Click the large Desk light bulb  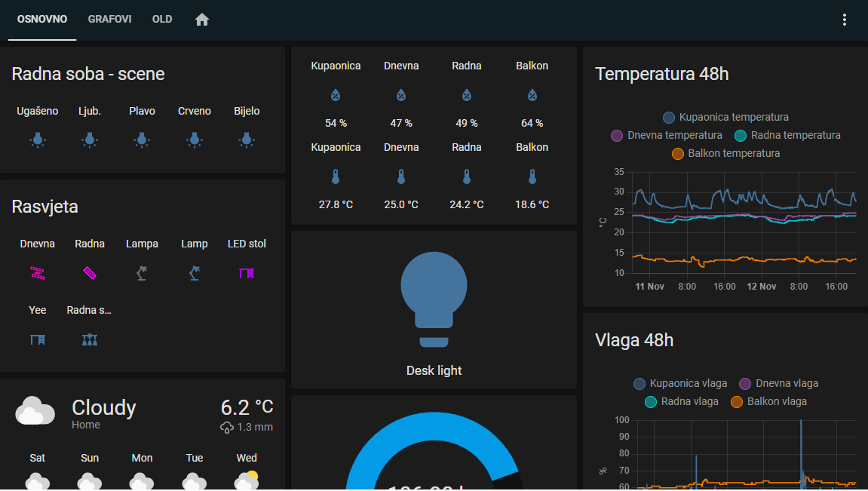point(434,299)
